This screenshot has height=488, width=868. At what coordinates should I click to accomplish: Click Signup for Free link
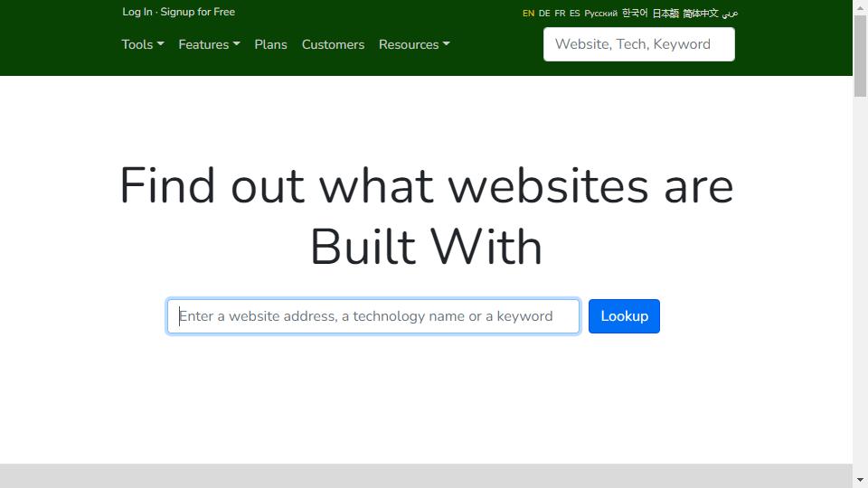click(x=198, y=12)
